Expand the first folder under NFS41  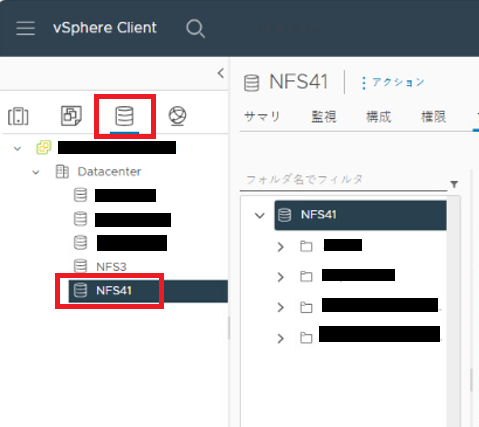click(281, 247)
